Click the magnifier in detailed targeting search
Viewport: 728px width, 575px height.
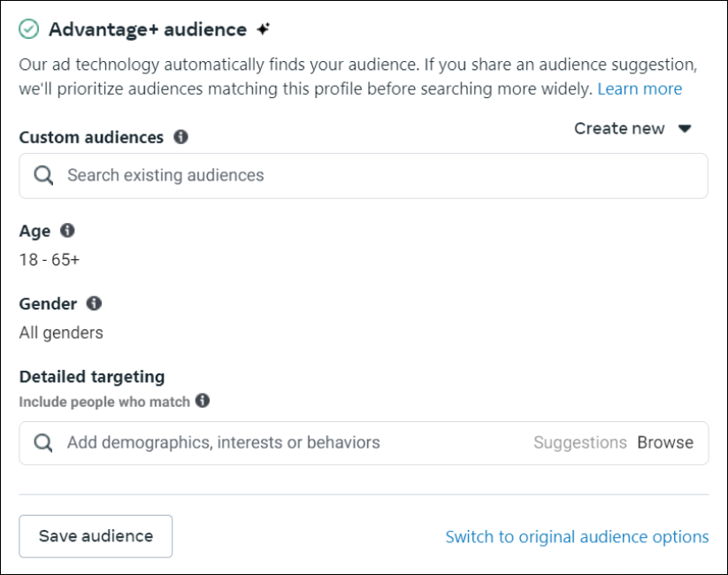pyautogui.click(x=43, y=442)
